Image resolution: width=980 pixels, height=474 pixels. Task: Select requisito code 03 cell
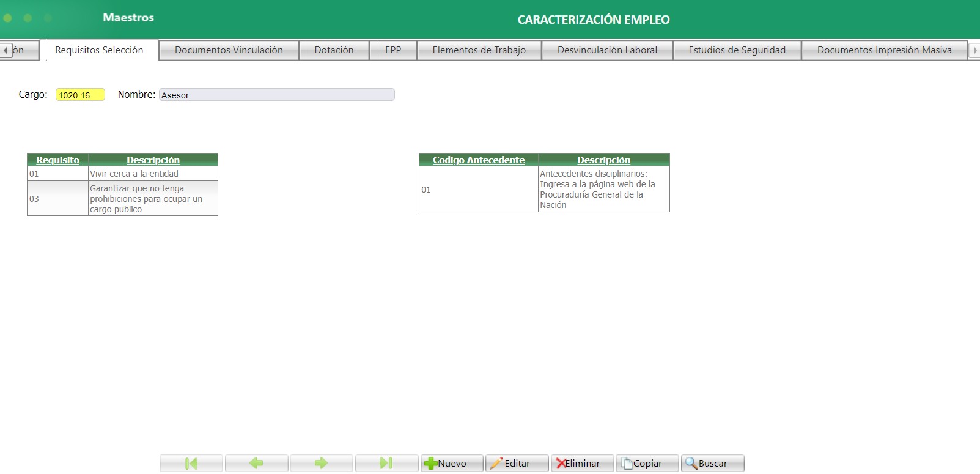point(57,198)
